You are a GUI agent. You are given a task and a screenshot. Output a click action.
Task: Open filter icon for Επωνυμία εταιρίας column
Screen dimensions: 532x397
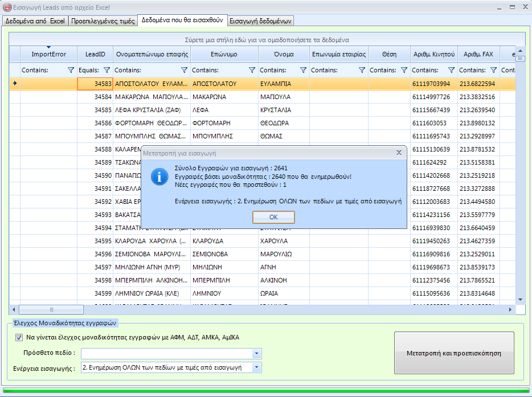pos(362,70)
